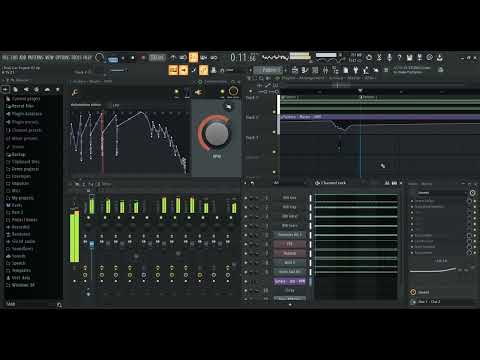Click the step sequencer toggle icon in Channel rack
This screenshot has height=360, width=480.
[x=394, y=183]
